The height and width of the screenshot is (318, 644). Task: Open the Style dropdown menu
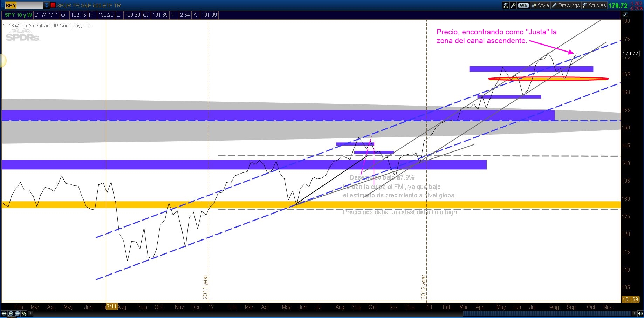(540, 5)
